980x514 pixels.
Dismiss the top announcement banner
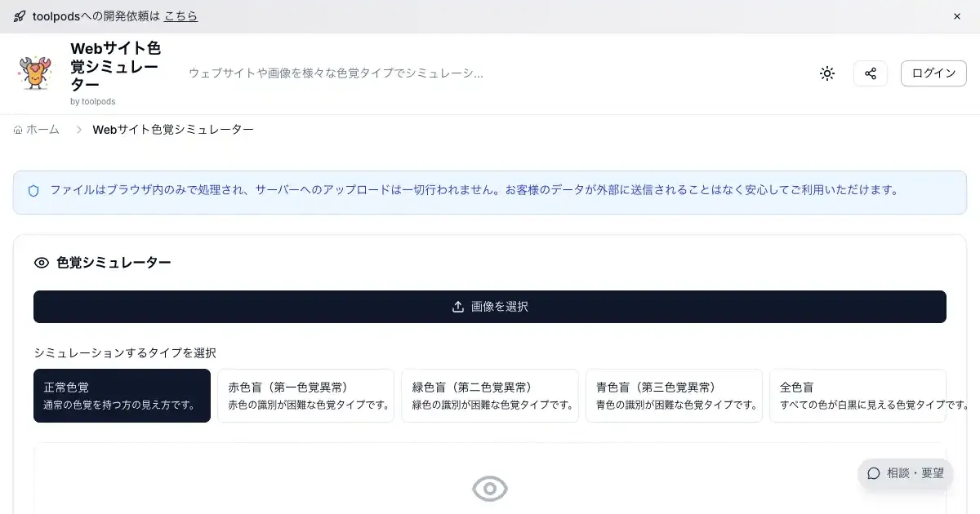[957, 16]
